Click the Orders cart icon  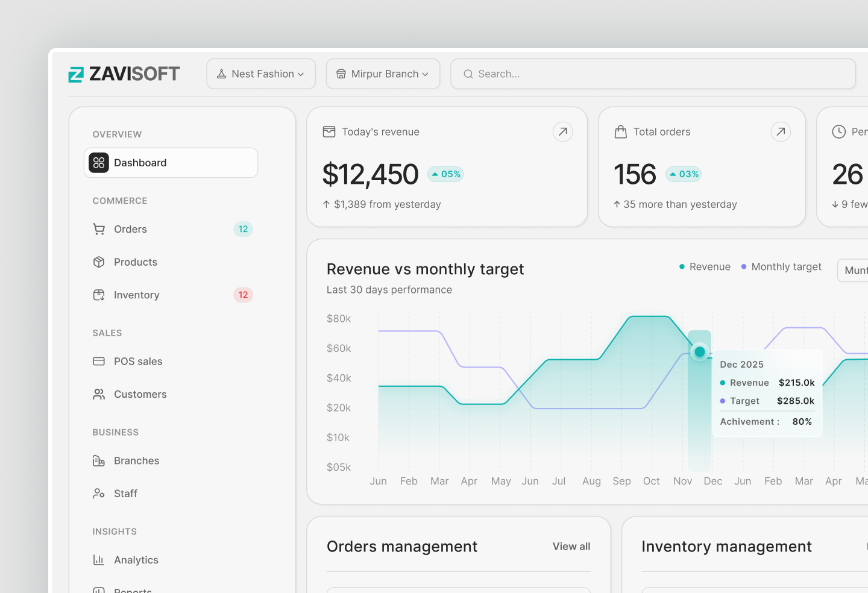(99, 229)
